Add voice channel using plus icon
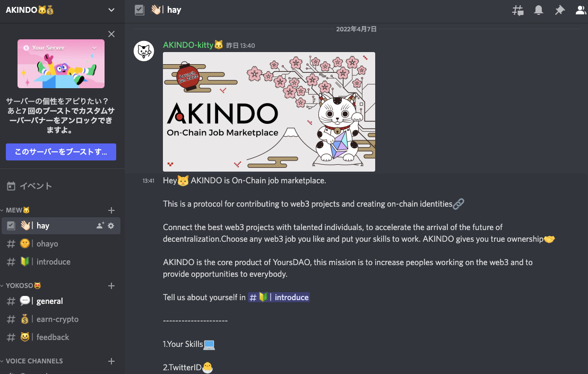The height and width of the screenshot is (374, 588). [x=111, y=361]
